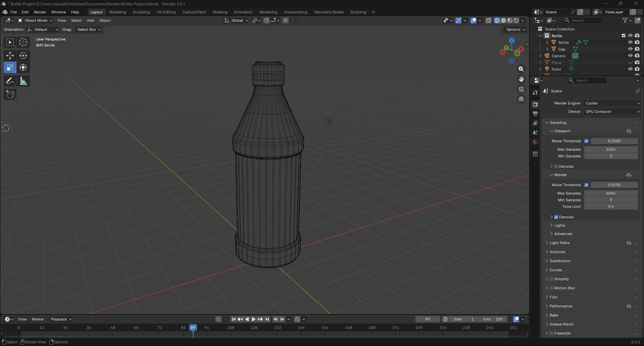Toggle the camera view icon
644x346 pixels.
coord(521,89)
